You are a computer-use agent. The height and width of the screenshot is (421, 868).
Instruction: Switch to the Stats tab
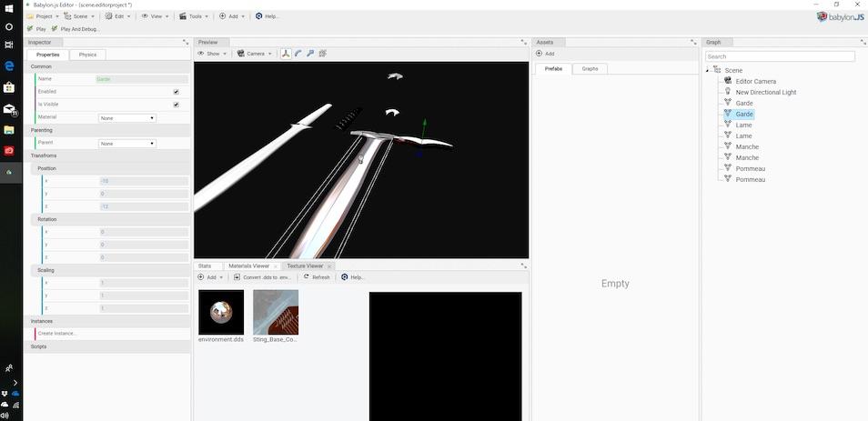point(205,266)
